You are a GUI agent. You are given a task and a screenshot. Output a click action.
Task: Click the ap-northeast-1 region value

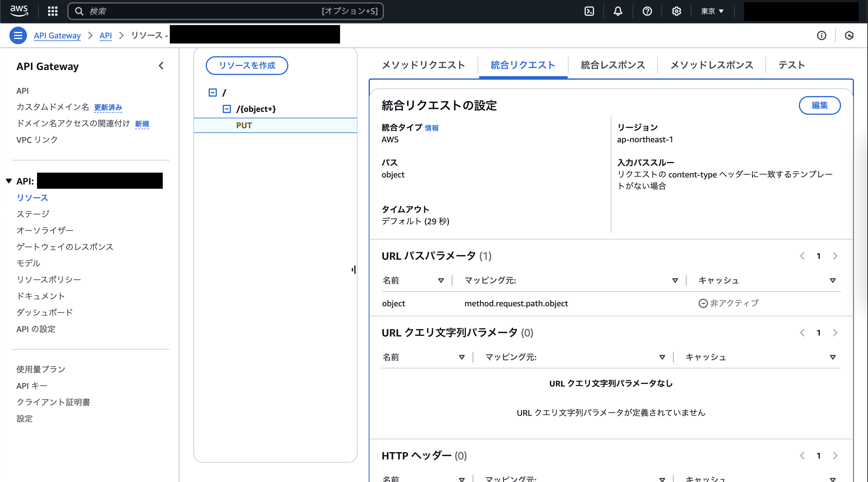tap(645, 139)
